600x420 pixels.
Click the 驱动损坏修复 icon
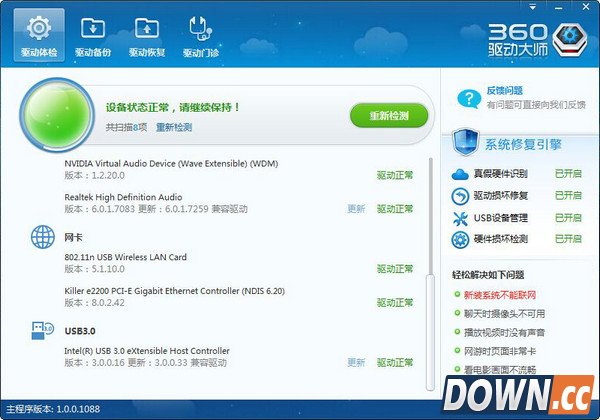click(x=460, y=195)
